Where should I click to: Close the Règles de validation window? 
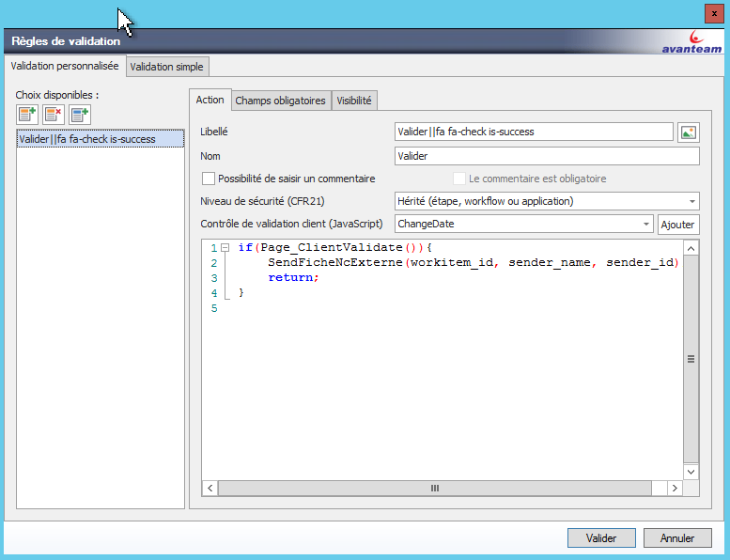(x=714, y=13)
